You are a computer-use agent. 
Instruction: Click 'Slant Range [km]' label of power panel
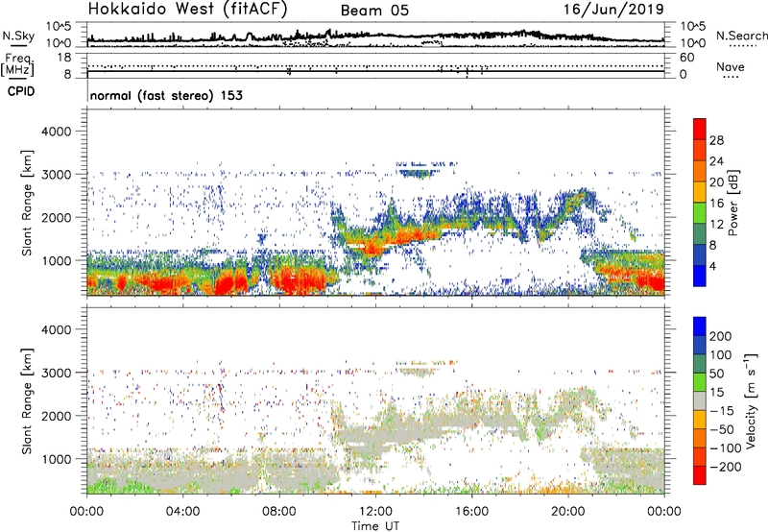[x=27, y=203]
